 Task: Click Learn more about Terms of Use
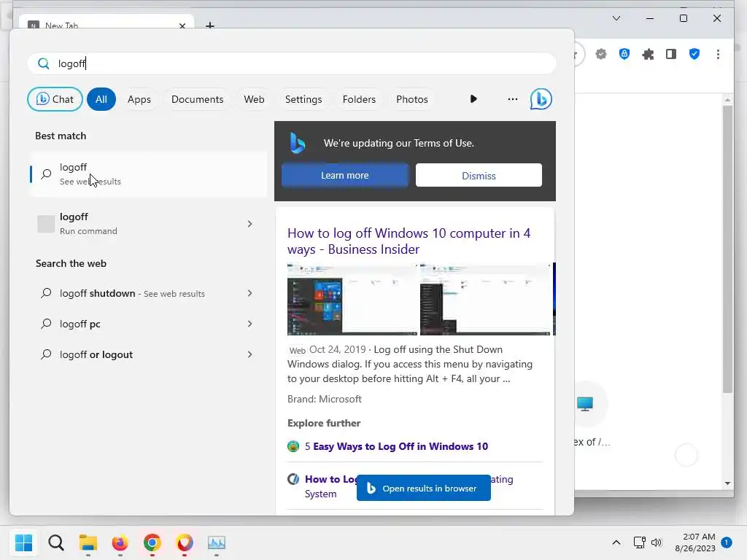pos(345,175)
